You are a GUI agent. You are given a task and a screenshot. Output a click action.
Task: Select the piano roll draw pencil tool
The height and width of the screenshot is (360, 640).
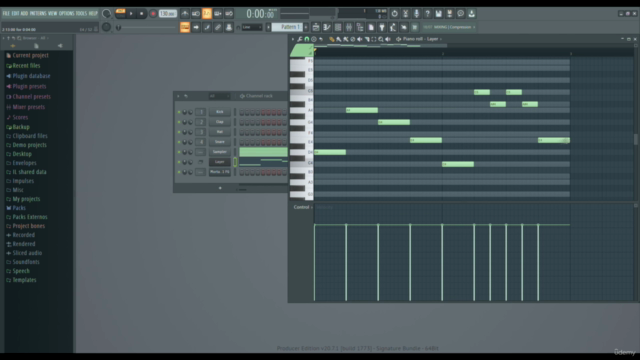click(331, 39)
